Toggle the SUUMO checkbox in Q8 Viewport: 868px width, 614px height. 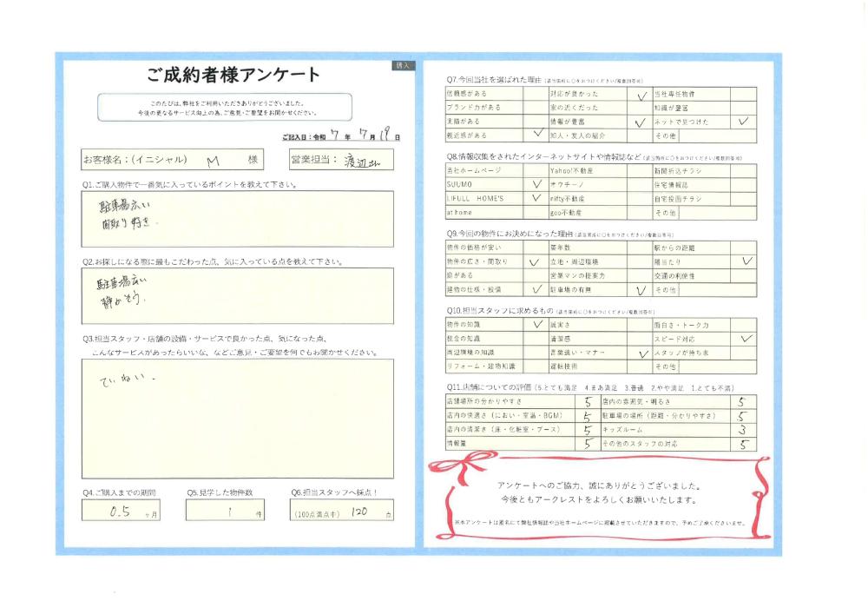point(534,185)
